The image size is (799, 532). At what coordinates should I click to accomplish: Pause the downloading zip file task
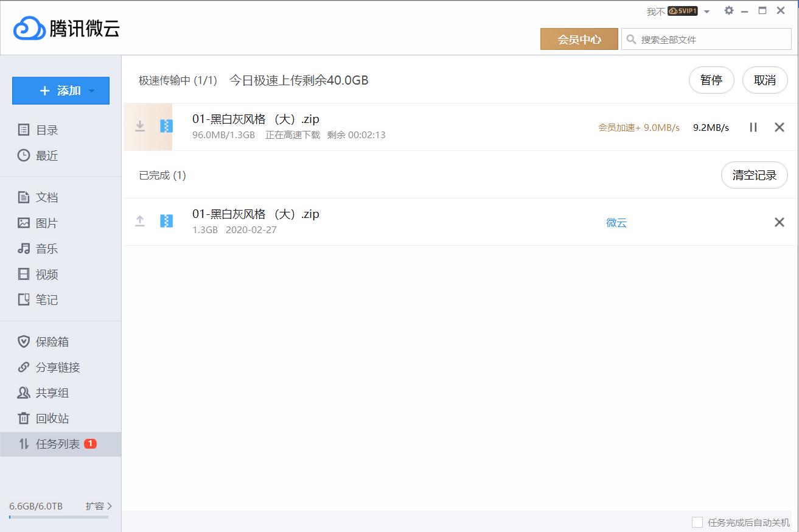pyautogui.click(x=753, y=127)
